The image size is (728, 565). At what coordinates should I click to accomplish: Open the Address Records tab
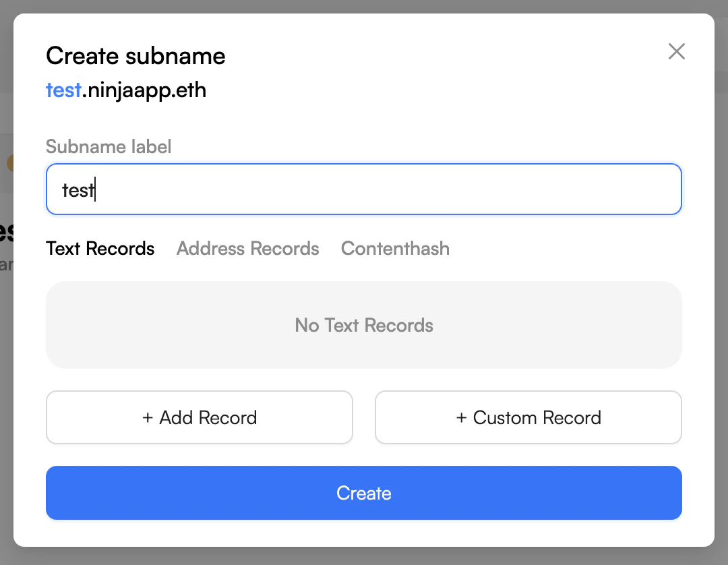pos(248,248)
